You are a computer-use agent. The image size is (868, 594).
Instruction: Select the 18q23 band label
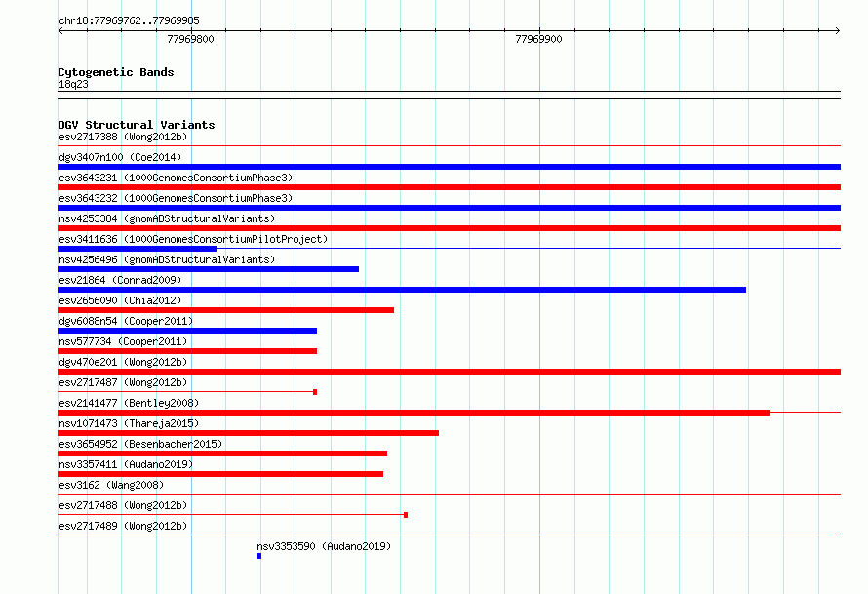pyautogui.click(x=73, y=84)
